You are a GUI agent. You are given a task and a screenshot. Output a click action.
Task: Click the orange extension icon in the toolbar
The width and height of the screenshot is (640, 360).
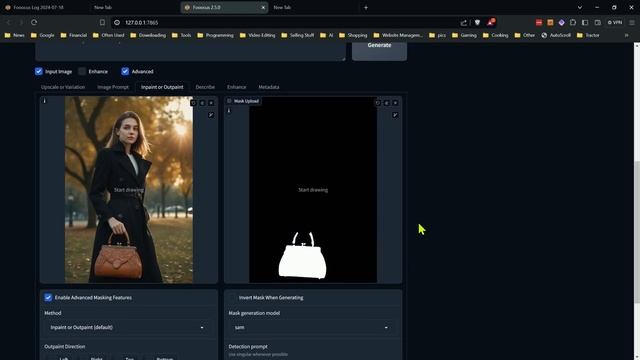click(550, 22)
